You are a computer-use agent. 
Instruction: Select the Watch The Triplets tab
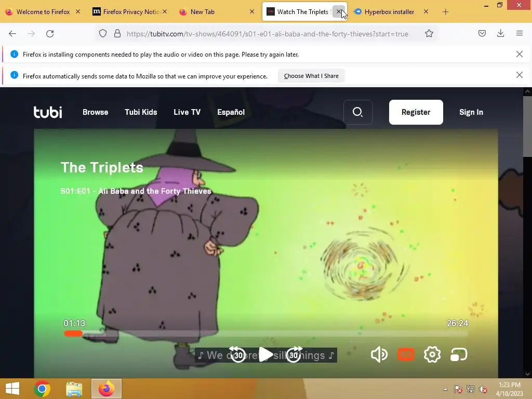[302, 12]
